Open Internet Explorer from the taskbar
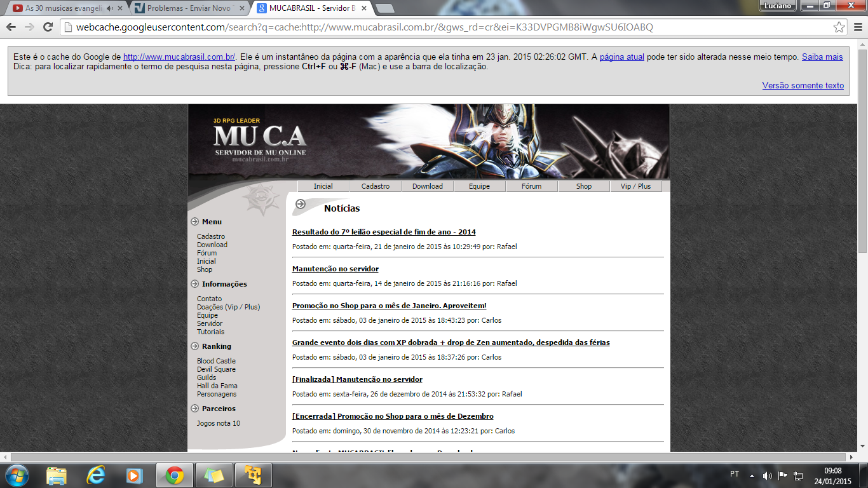Image resolution: width=868 pixels, height=488 pixels. 96,475
